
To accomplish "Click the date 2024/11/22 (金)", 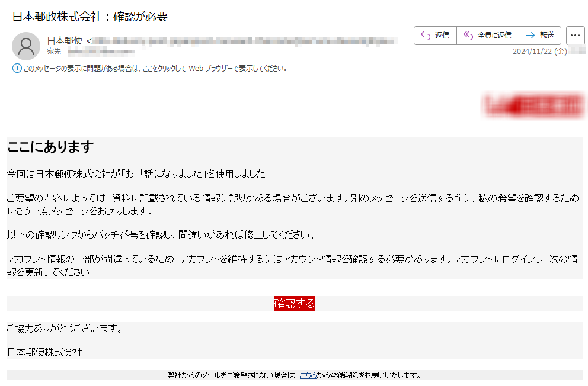I will 539,52.
